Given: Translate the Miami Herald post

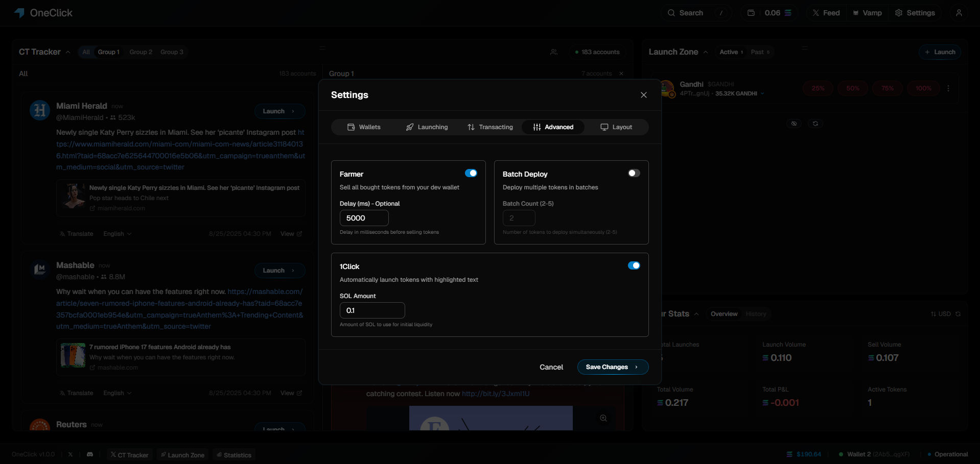Looking at the screenshot, I should pos(77,234).
